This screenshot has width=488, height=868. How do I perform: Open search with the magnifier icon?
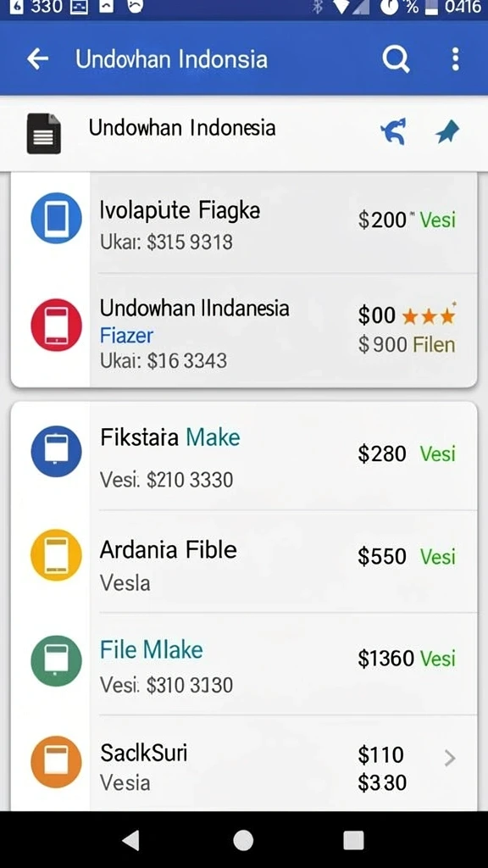click(x=396, y=58)
